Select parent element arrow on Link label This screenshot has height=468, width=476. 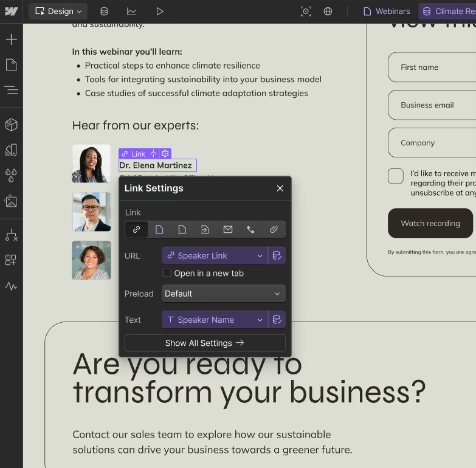(154, 154)
